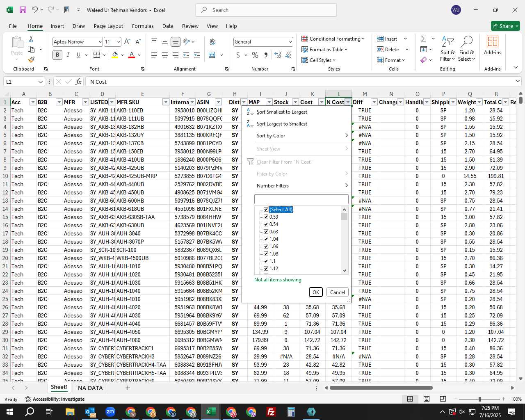Expand the Name Box dropdown

40,82
